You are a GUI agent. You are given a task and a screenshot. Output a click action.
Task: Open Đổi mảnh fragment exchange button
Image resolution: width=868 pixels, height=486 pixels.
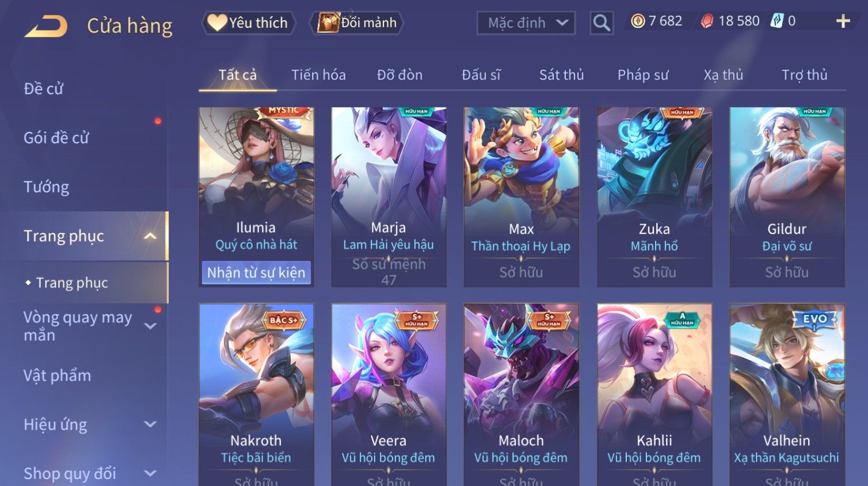coord(356,23)
